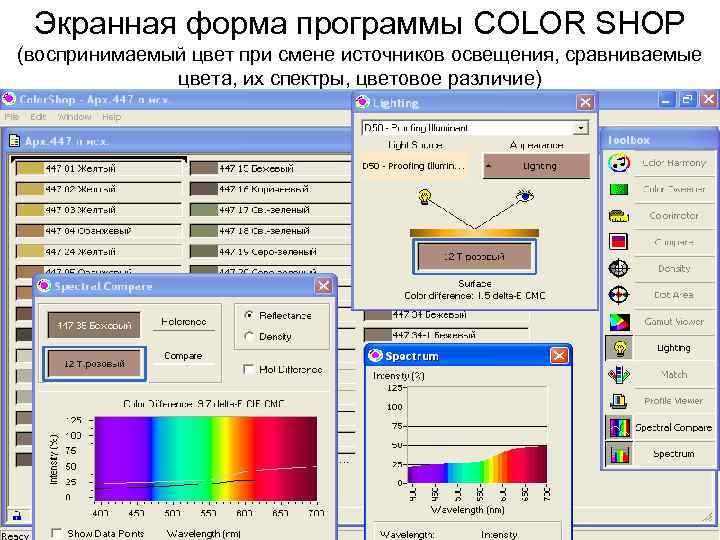Viewport: 720px width, 540px height.
Task: Open the Help menu
Action: (x=112, y=117)
